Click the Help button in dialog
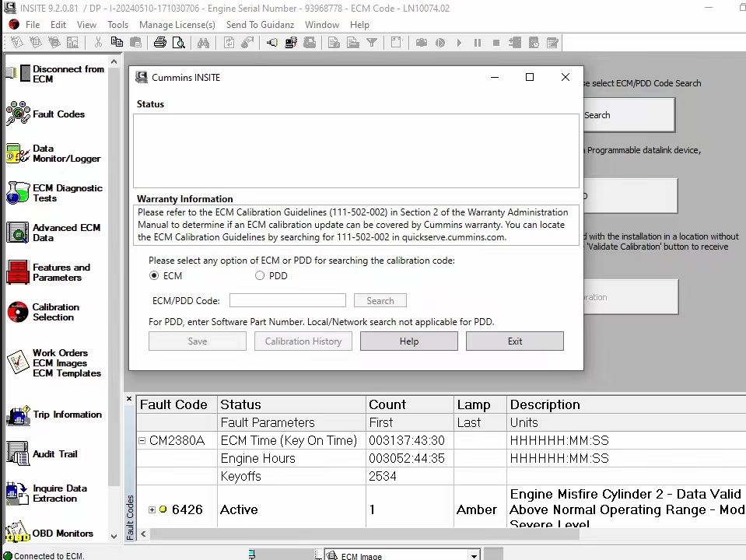The width and height of the screenshot is (746, 560). pos(408,341)
